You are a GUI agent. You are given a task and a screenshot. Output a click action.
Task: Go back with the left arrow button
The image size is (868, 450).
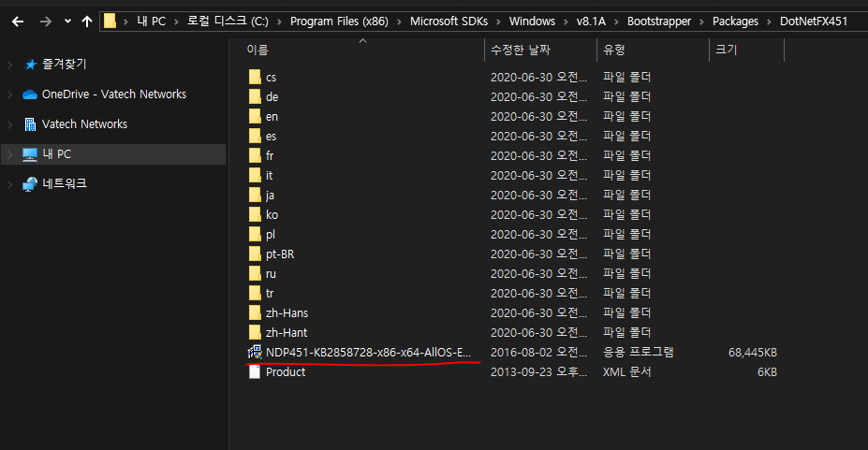coord(18,22)
